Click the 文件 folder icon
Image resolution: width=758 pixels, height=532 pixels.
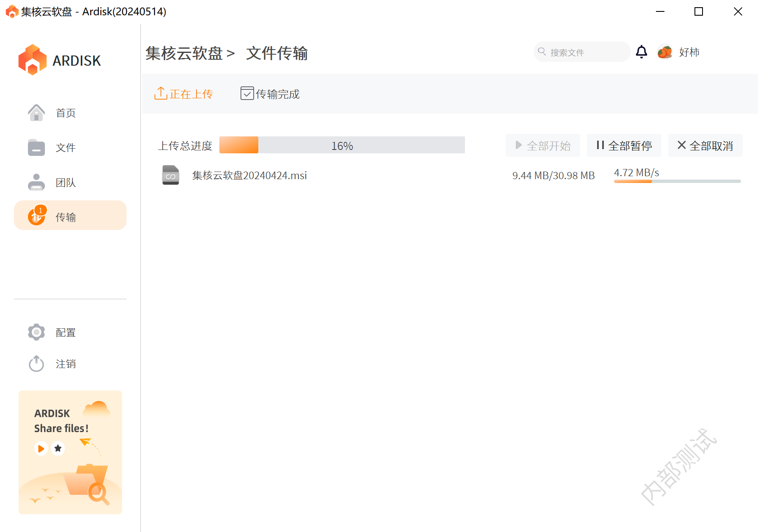click(36, 148)
